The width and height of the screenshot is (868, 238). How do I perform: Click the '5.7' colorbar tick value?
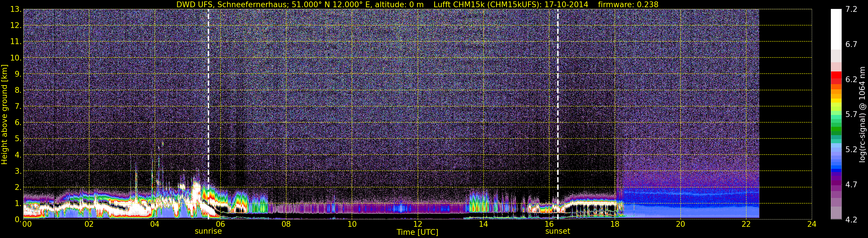[851, 115]
